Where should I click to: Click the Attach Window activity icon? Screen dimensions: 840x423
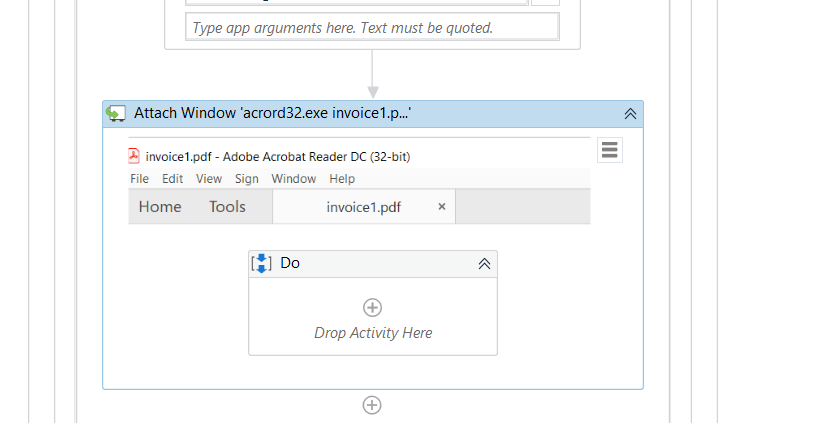(116, 114)
